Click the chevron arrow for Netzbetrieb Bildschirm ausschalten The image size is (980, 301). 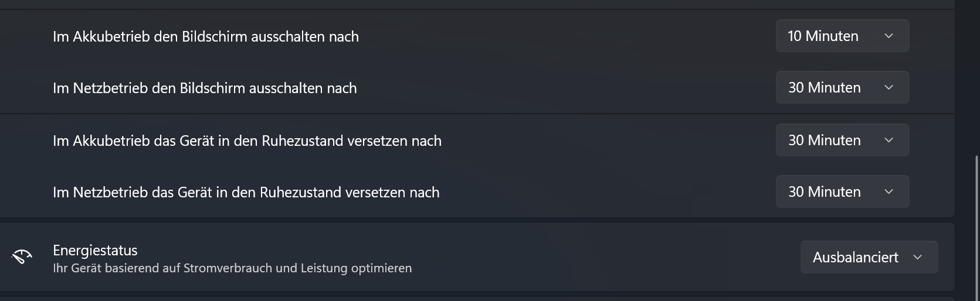[x=889, y=87]
